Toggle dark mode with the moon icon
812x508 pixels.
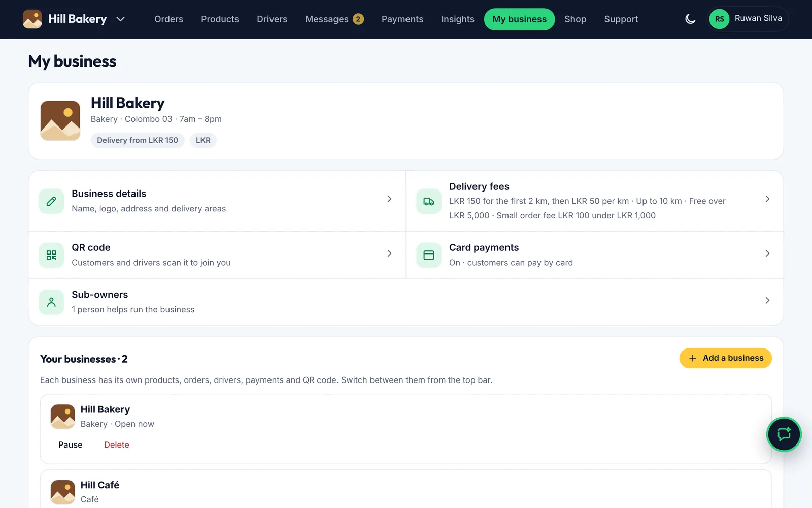(690, 19)
